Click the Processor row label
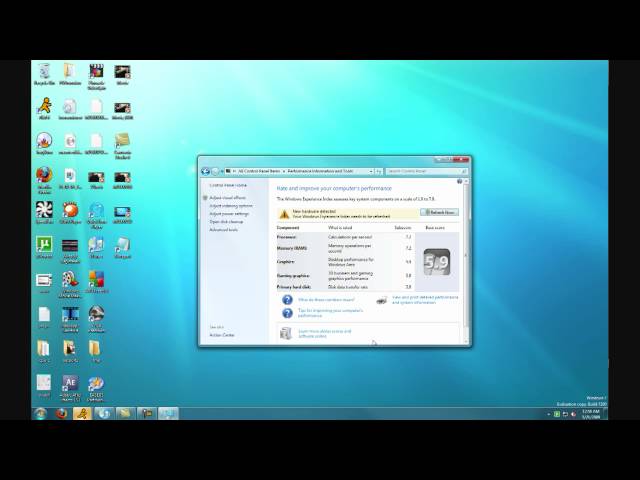This screenshot has width=640, height=480. pos(287,237)
